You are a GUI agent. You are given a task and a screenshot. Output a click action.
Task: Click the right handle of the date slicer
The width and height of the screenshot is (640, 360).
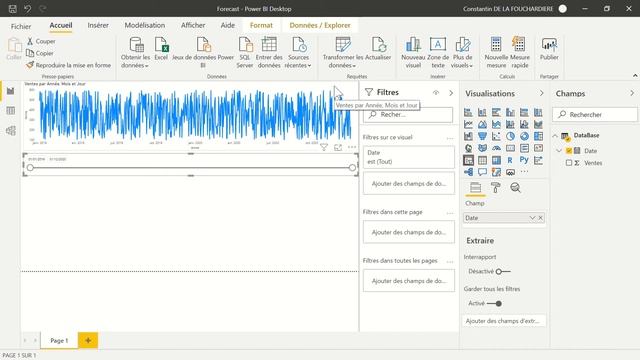[352, 168]
